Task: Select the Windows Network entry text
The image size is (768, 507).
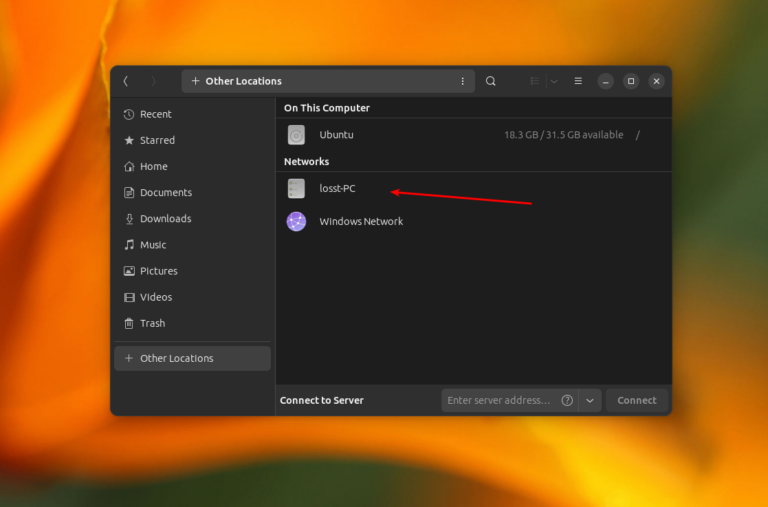Action: pos(361,221)
